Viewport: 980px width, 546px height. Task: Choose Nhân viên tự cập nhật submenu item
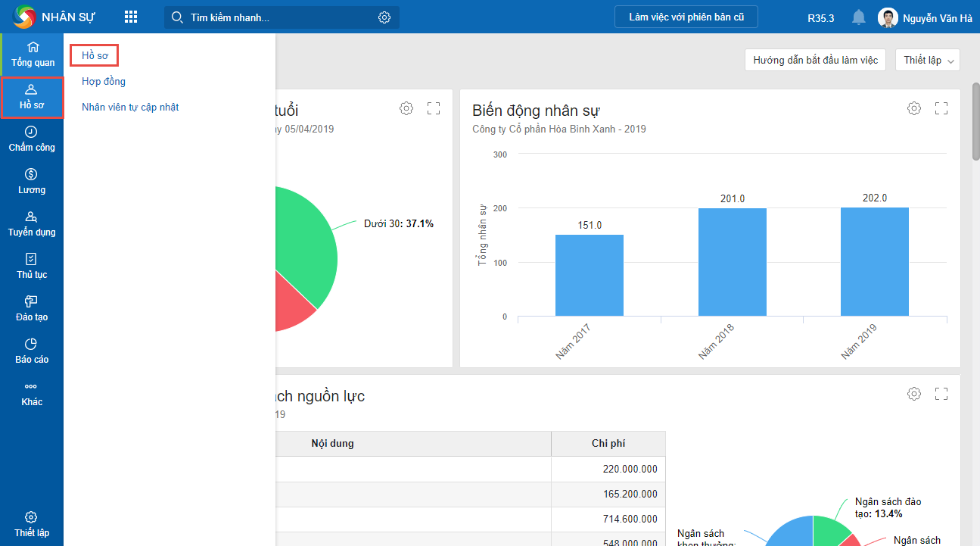[130, 107]
